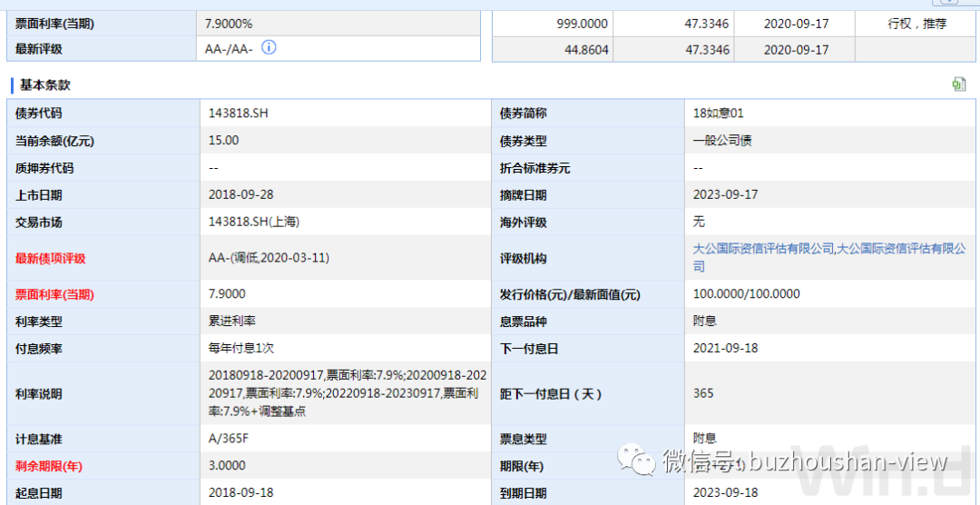Click the 利率说明 rate description text
Image resolution: width=980 pixels, height=505 pixels.
pyautogui.click(x=347, y=393)
